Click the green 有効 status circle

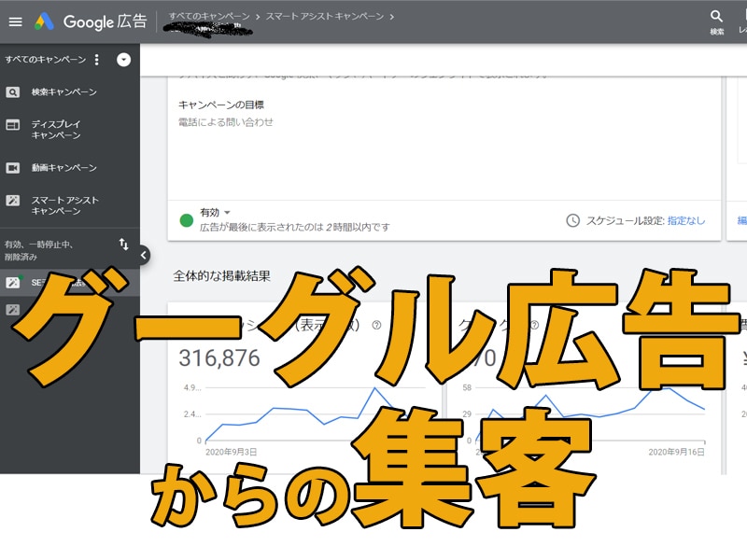(x=186, y=220)
